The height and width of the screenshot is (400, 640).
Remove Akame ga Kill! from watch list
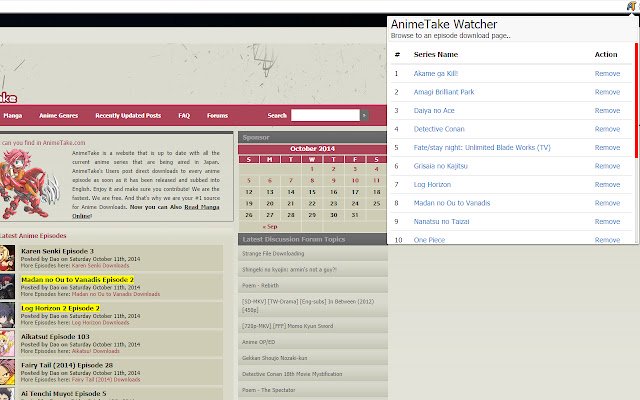click(607, 73)
